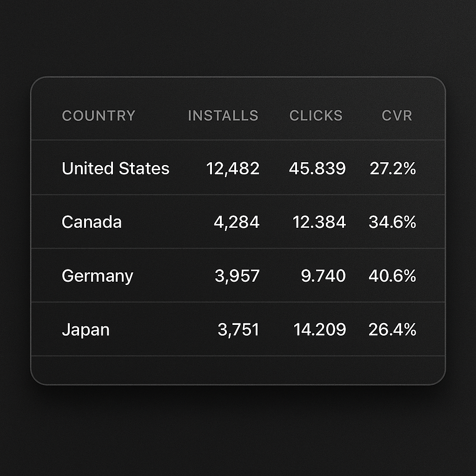Image resolution: width=476 pixels, height=476 pixels.
Task: Select the CLICKS column header
Action: coord(316,116)
